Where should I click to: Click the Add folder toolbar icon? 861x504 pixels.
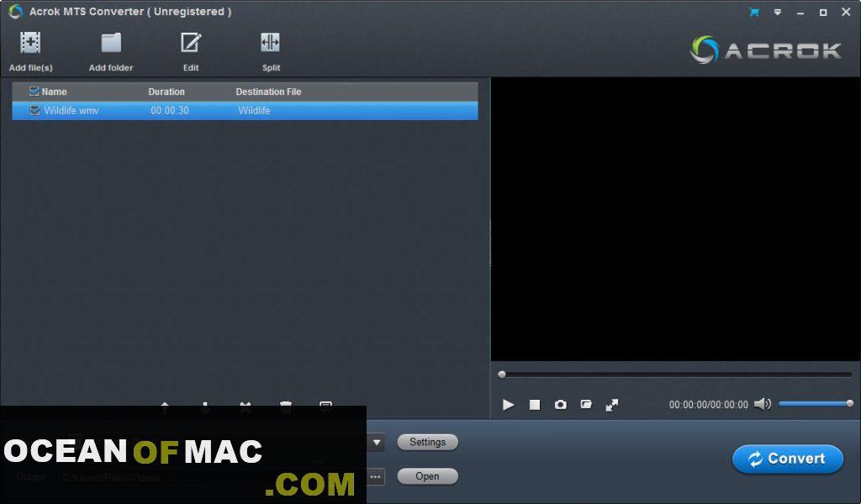pyautogui.click(x=111, y=43)
